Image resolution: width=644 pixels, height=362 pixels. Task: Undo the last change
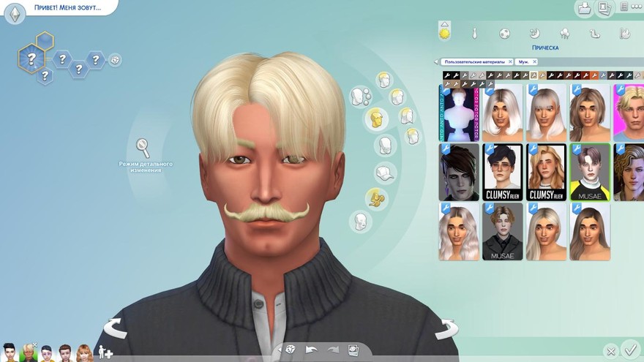pos(311,350)
